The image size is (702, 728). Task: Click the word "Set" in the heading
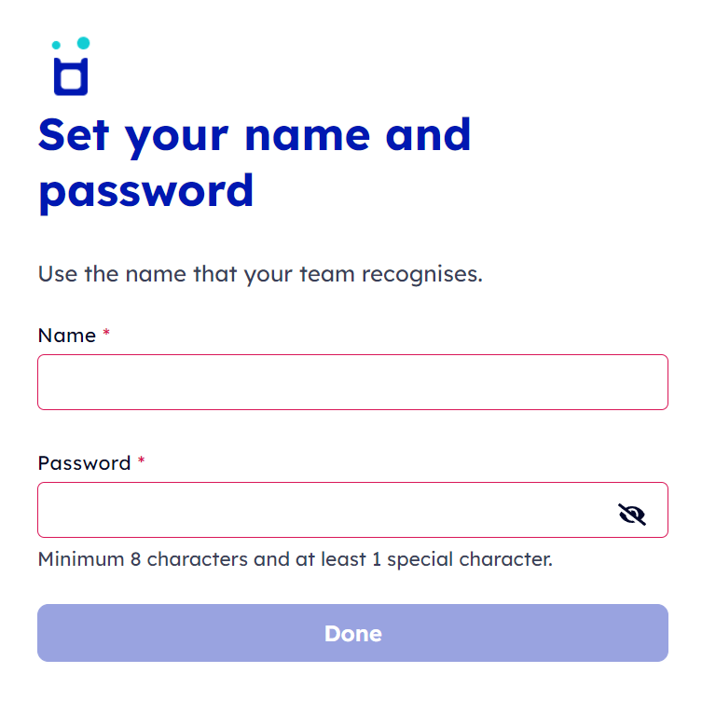tap(74, 135)
